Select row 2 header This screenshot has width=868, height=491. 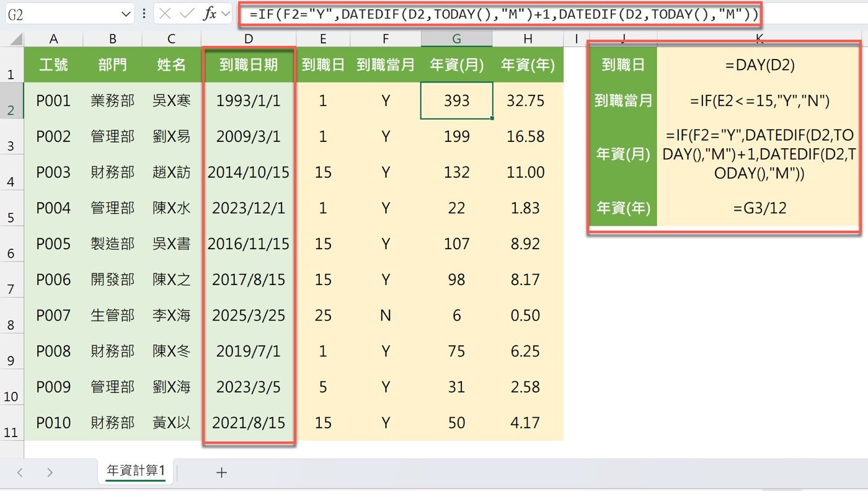[x=11, y=100]
